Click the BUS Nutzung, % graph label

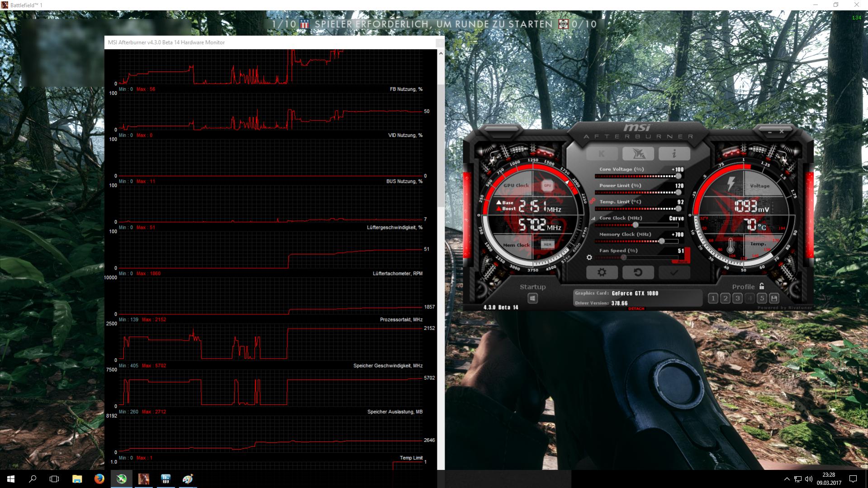point(404,181)
